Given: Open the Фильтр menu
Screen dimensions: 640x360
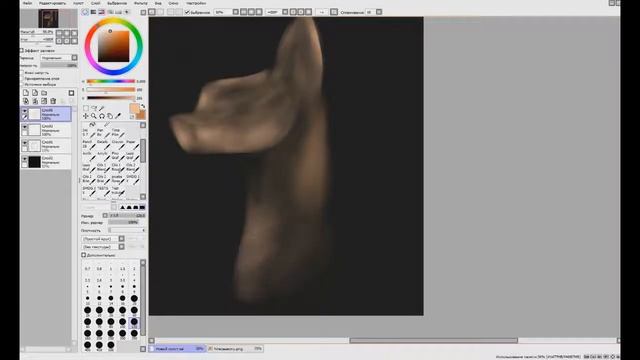Looking at the screenshot, I should (140, 3).
